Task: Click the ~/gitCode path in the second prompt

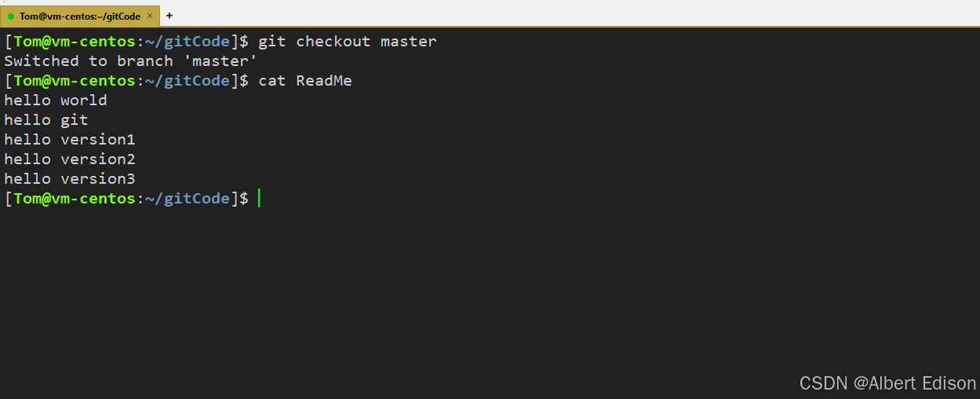Action: click(x=188, y=81)
